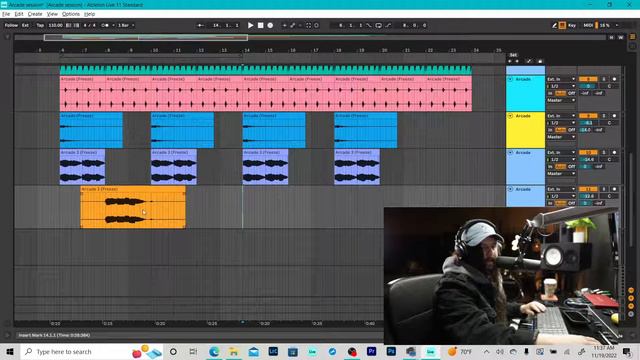
Task: Open the 1 Bar quantization dropdown
Action: pos(125,25)
